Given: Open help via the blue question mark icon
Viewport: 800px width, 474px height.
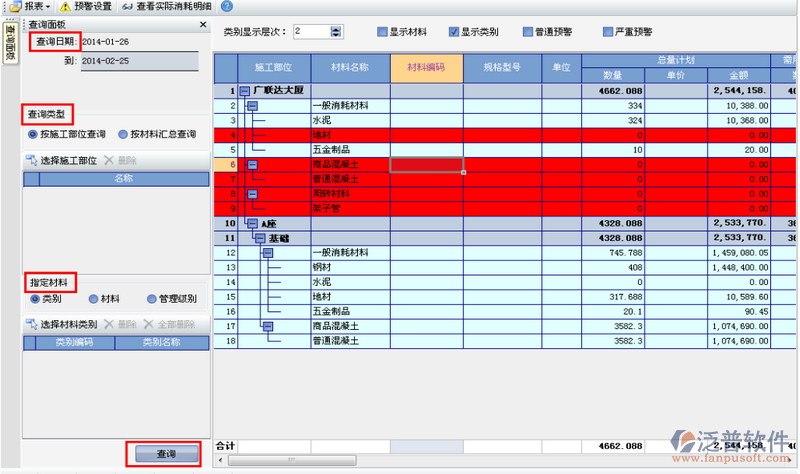Looking at the screenshot, I should click(227, 7).
